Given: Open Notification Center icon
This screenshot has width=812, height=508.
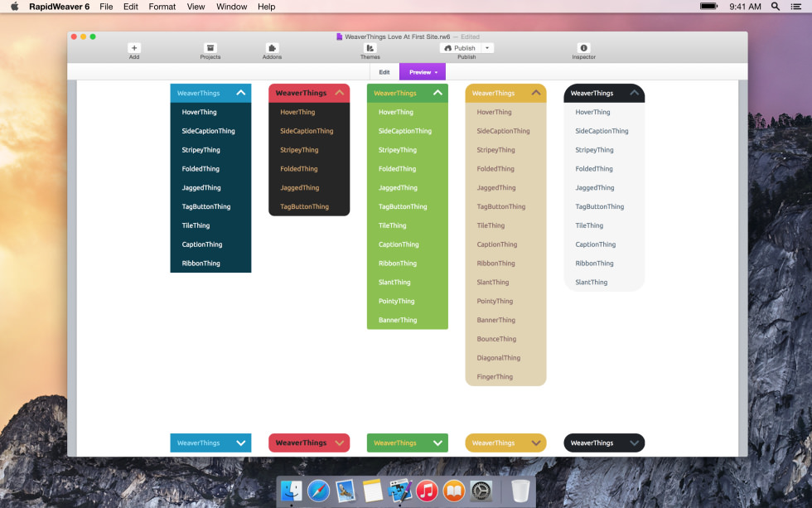Looking at the screenshot, I should coord(796,7).
